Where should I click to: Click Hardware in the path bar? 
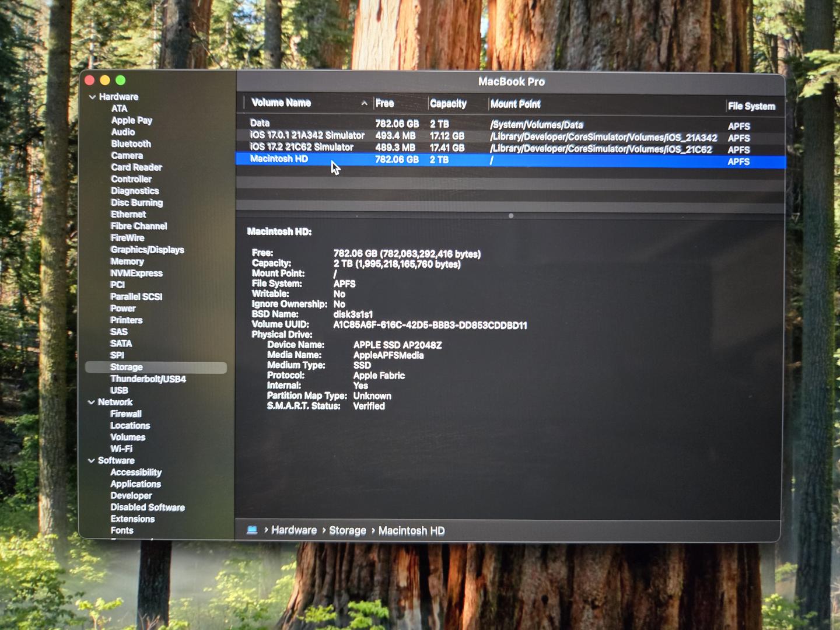click(x=293, y=530)
